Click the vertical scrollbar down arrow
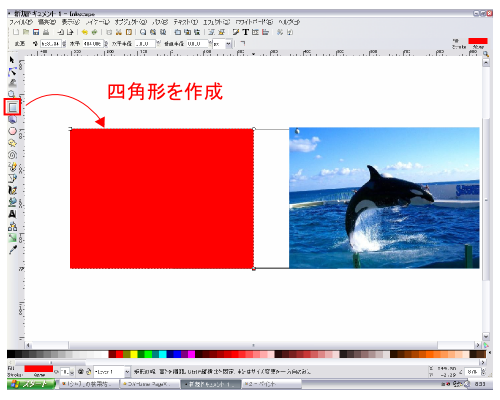This screenshot has height=400, width=500. pos(486,336)
